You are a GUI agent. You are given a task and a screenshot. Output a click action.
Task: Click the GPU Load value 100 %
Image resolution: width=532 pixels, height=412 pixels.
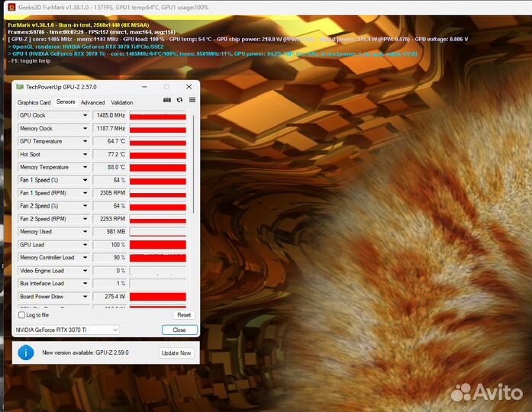point(110,245)
